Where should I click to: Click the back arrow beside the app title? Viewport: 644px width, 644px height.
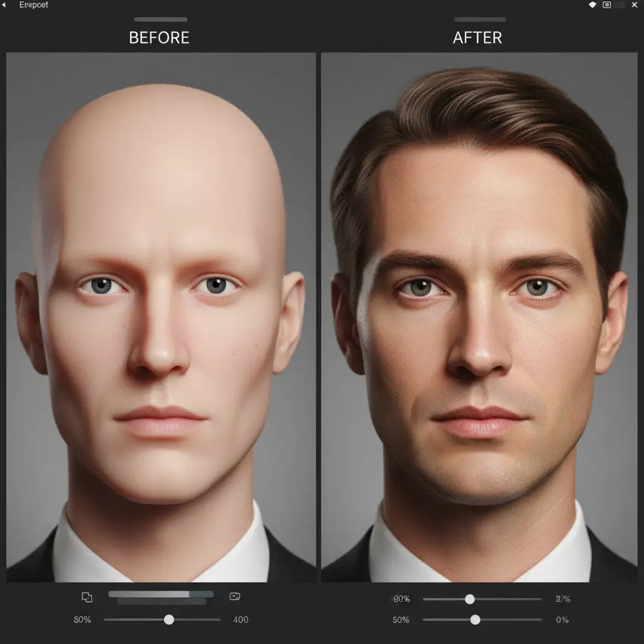[5, 5]
